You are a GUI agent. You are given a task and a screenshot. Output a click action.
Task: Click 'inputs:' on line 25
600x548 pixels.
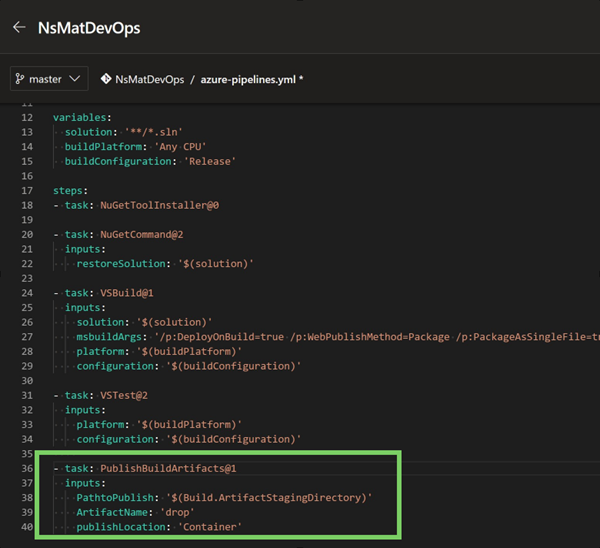click(x=85, y=308)
